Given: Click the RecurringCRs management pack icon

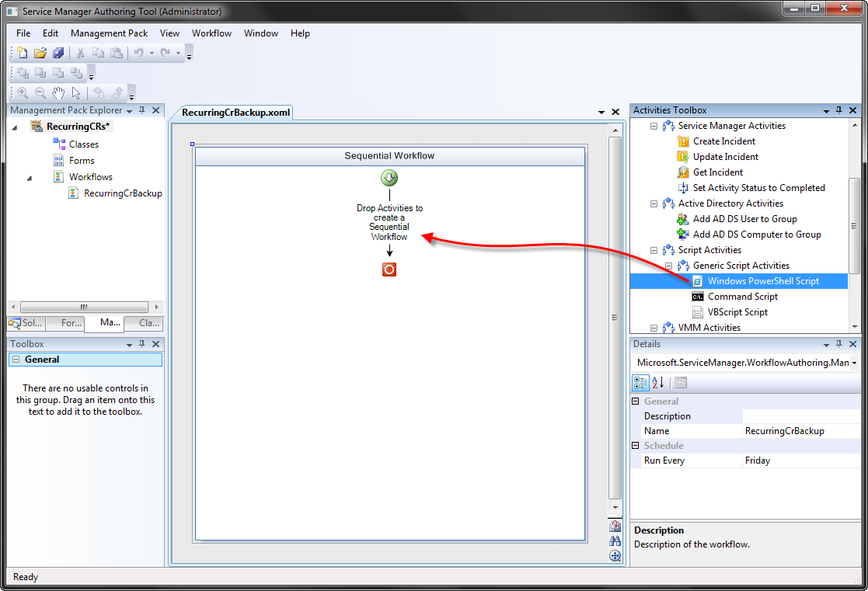Looking at the screenshot, I should (x=37, y=126).
